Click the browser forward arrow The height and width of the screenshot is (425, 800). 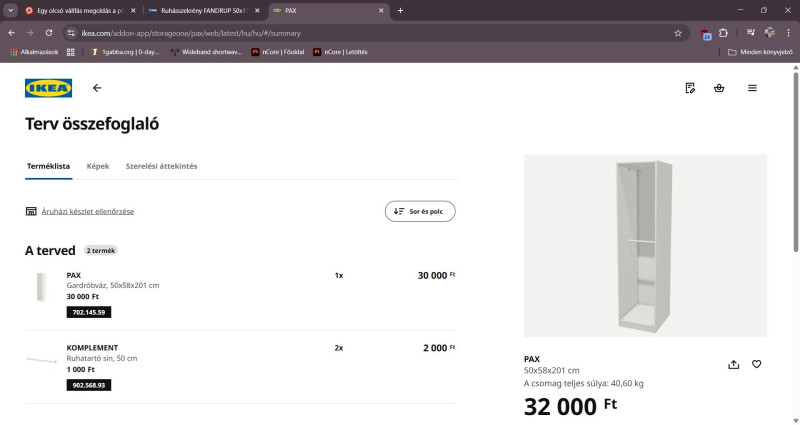pyautogui.click(x=30, y=33)
